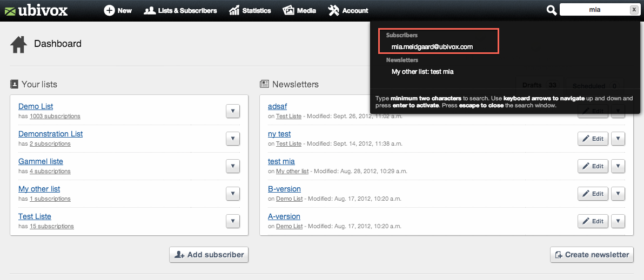Click the Your lists address book icon
Image resolution: width=644 pixels, height=280 pixels.
(14, 84)
